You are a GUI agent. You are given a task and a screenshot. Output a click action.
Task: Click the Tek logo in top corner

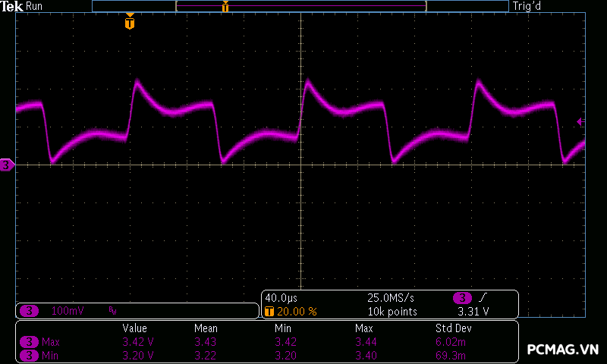pos(12,6)
